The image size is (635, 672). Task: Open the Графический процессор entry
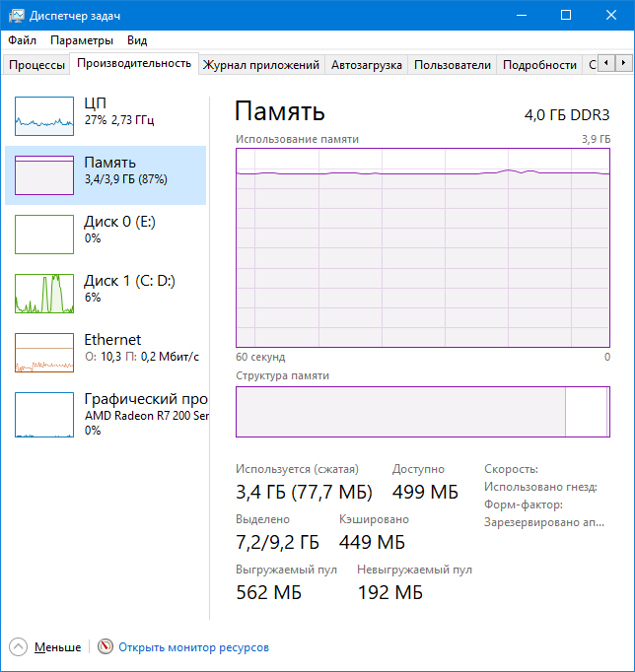(x=106, y=415)
